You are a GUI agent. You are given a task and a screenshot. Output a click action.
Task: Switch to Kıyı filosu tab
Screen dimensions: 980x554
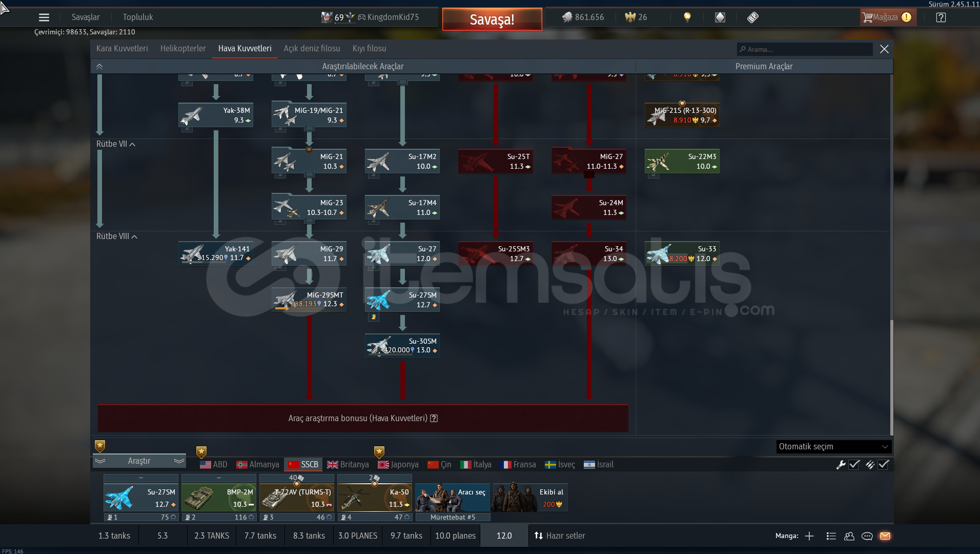click(370, 49)
